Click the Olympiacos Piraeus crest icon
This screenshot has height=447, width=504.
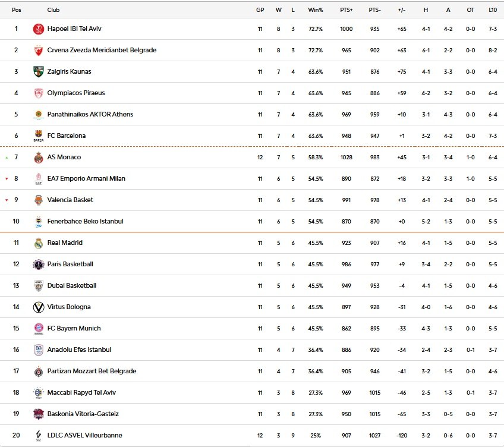coord(39,93)
